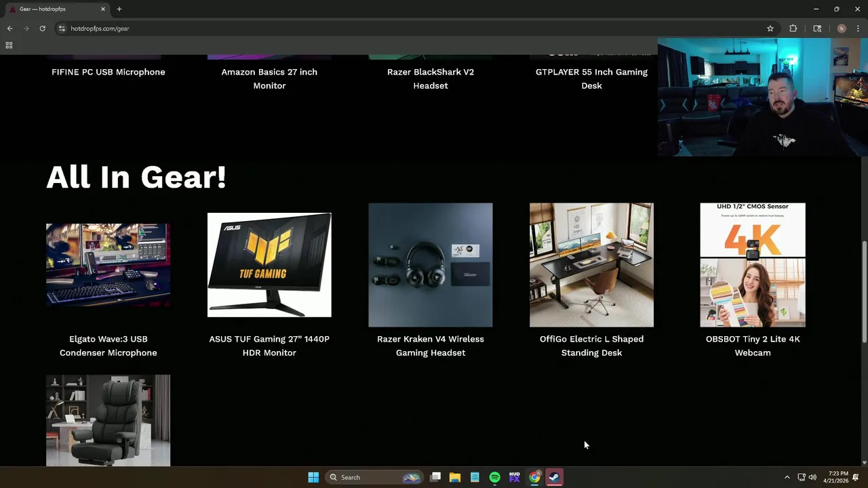Open Razer BlackShark V2 Headset link
The width and height of the screenshot is (868, 488).
pos(431,79)
